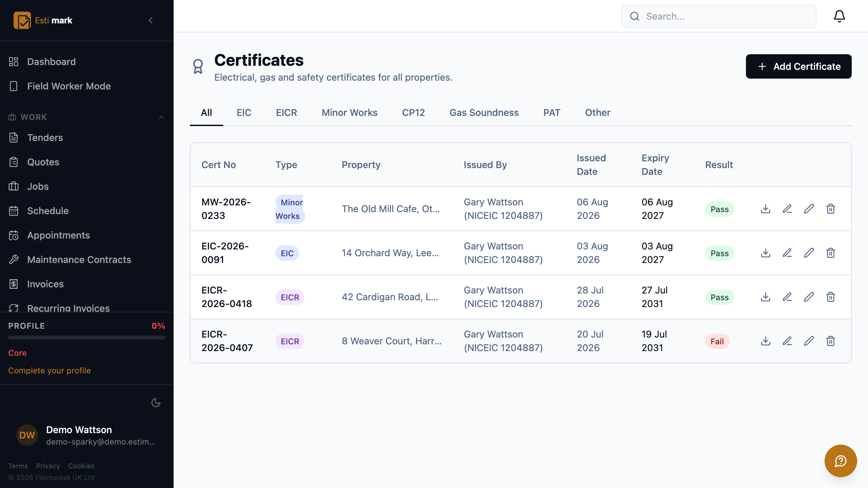This screenshot has height=488, width=868.
Task: Download certificate MW-2026-0233
Action: point(766,209)
